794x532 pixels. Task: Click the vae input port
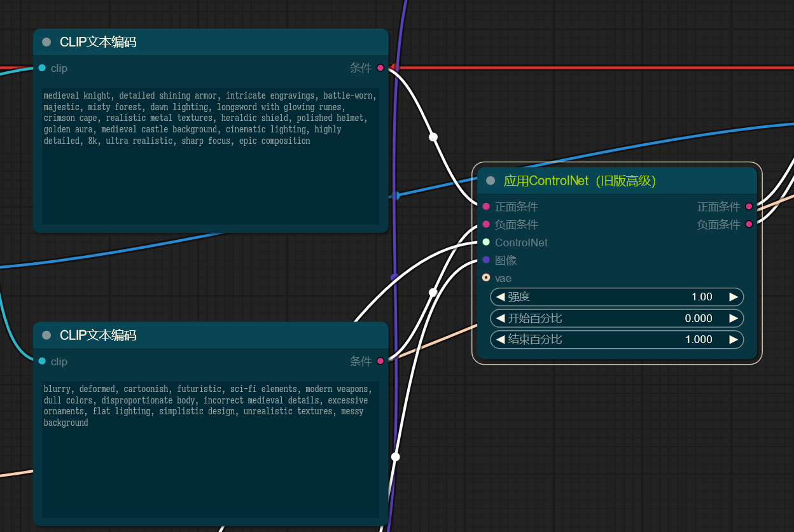(486, 278)
